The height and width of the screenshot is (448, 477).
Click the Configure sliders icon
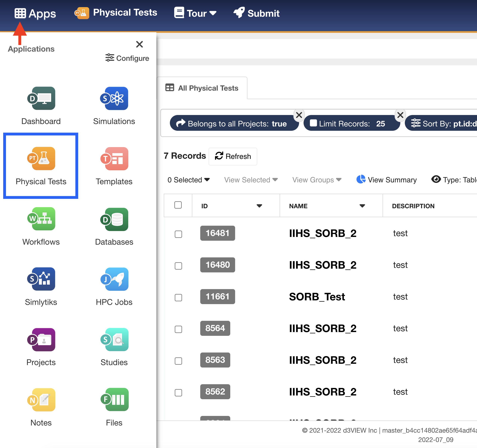point(110,58)
